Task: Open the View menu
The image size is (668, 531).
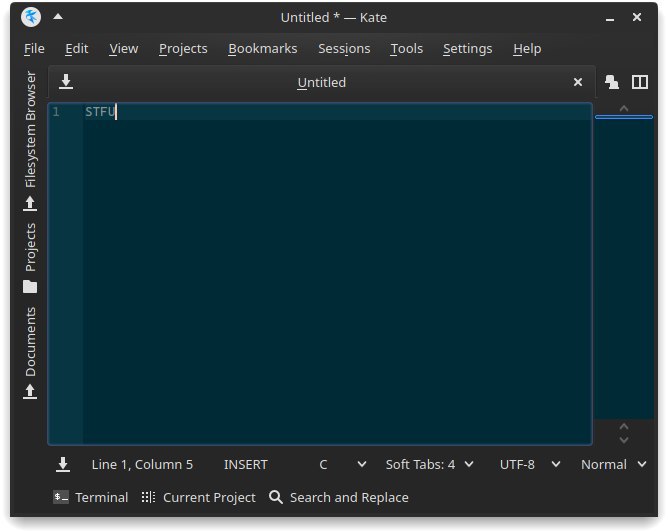Action: pos(124,49)
